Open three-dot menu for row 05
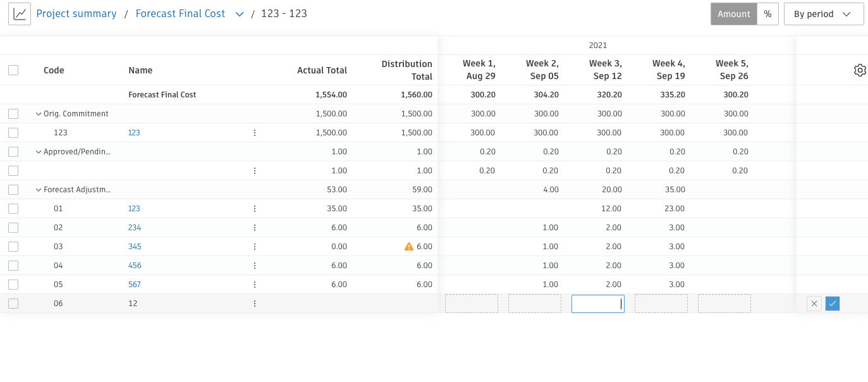The image size is (868, 382). pyautogui.click(x=255, y=285)
